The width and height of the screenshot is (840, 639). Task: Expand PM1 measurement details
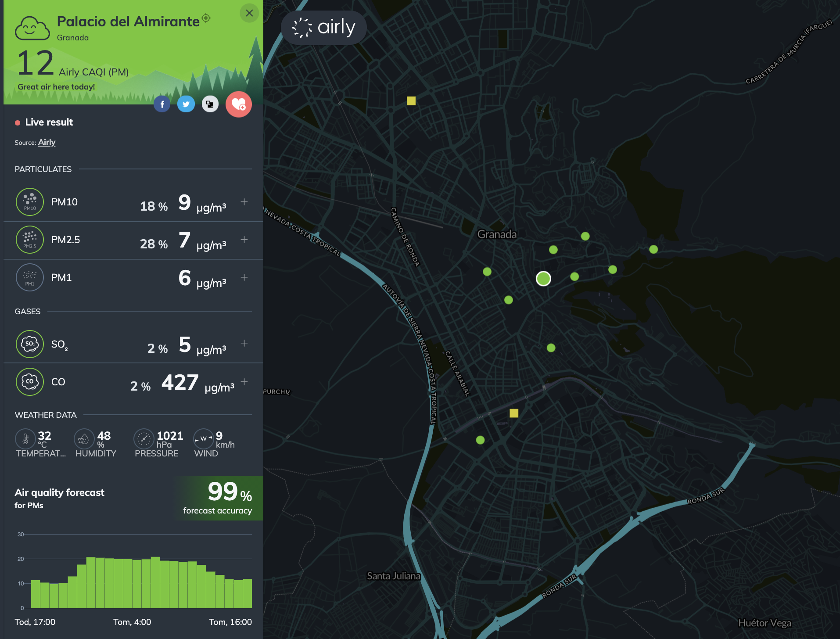[x=244, y=277]
